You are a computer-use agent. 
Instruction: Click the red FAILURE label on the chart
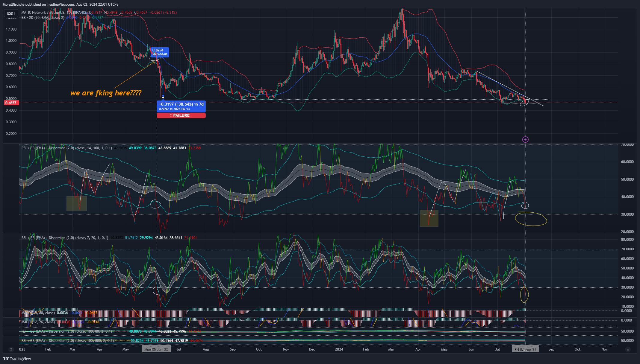pos(181,115)
